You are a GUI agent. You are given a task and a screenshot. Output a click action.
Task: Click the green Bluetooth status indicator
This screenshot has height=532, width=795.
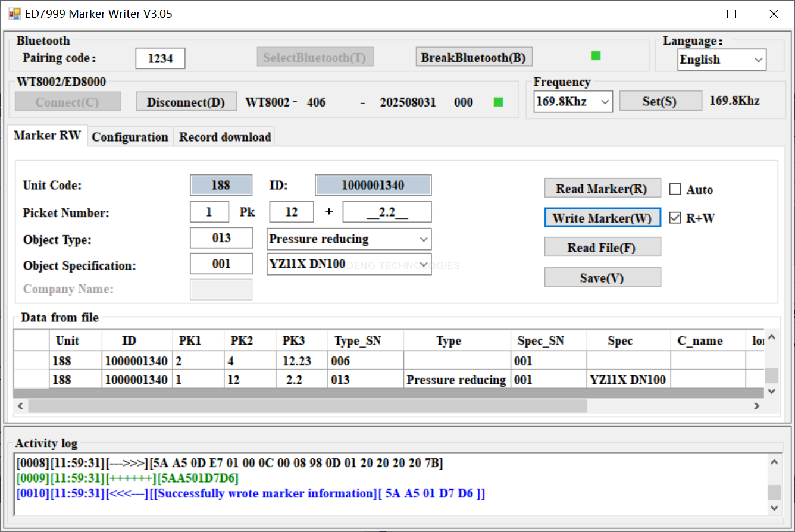596,56
